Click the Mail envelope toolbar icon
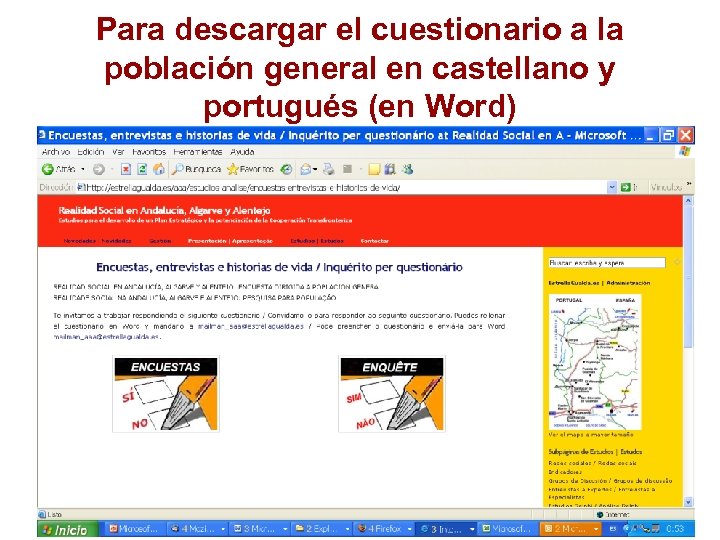Viewport: 720px width, 540px height. 306,170
